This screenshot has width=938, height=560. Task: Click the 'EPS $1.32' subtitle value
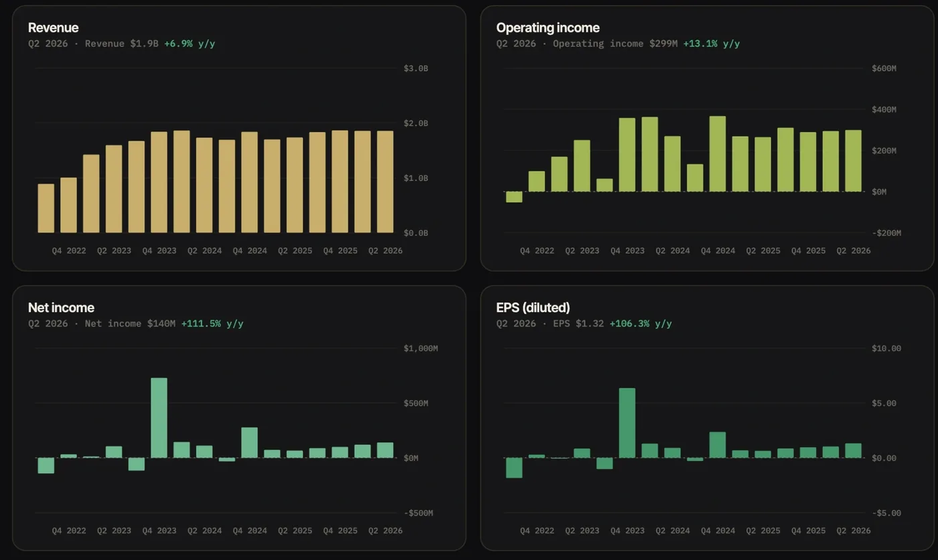[578, 324]
